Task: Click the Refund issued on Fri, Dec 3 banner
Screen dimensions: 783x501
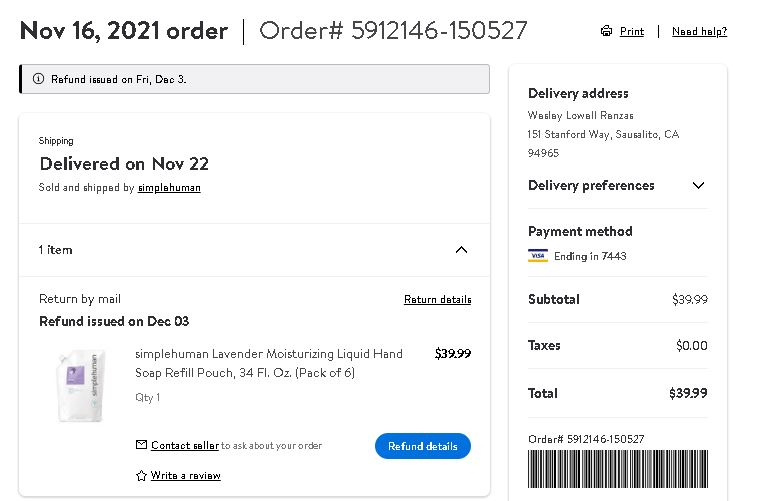Action: [255, 79]
